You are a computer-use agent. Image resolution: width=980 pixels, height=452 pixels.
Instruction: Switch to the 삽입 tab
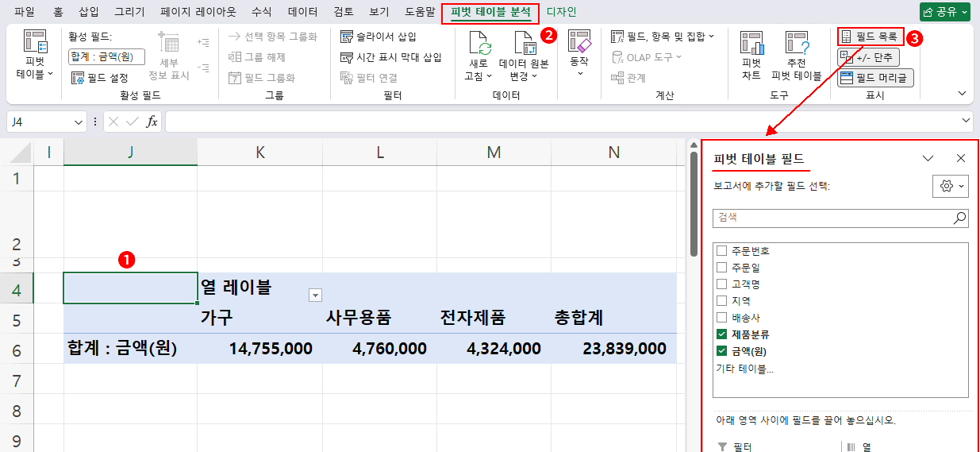tap(90, 12)
